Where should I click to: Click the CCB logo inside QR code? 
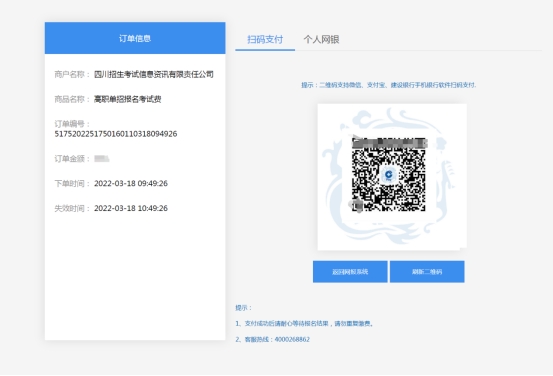[389, 175]
